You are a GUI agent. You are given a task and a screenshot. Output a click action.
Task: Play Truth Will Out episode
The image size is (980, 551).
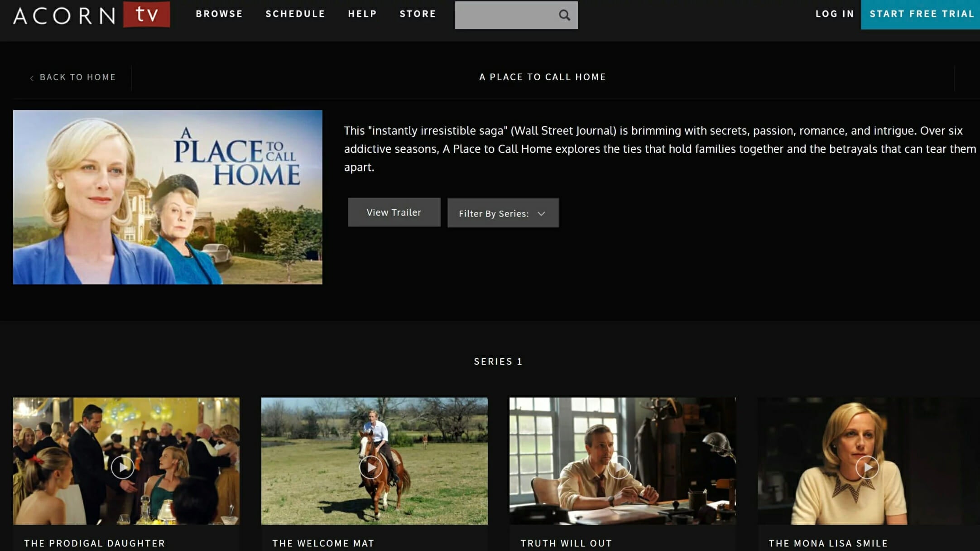pos(619,467)
